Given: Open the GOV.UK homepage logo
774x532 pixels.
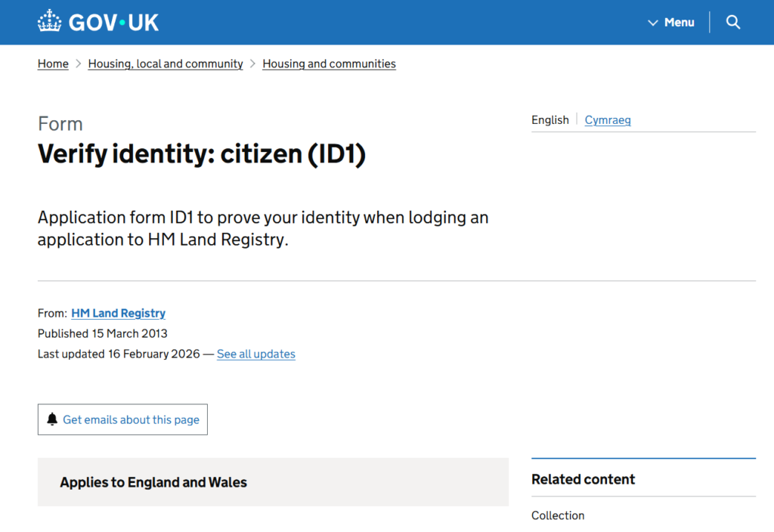Looking at the screenshot, I should click(98, 22).
